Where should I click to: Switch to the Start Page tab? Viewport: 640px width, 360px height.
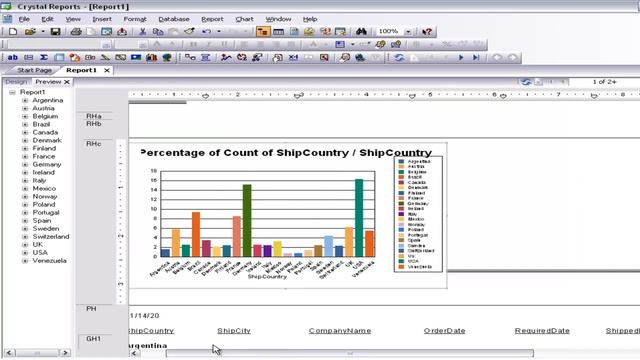34,70
